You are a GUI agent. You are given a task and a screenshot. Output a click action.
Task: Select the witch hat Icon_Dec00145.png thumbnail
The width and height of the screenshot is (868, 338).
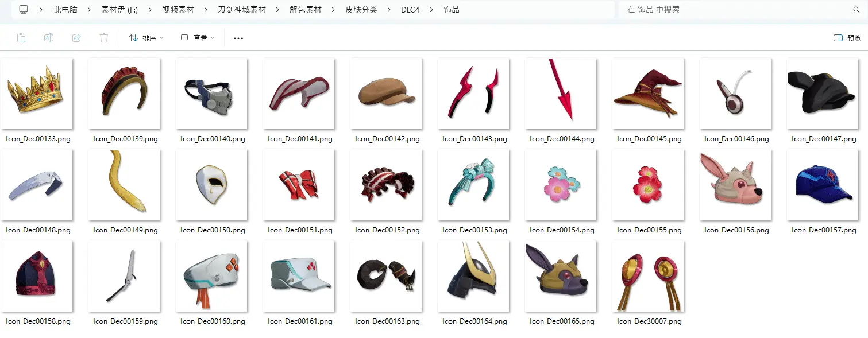click(648, 93)
